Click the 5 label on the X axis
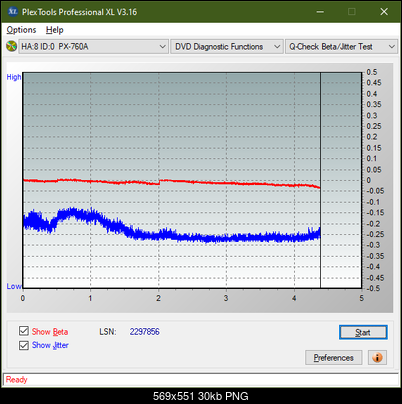The height and width of the screenshot is (404, 402). coord(362,298)
